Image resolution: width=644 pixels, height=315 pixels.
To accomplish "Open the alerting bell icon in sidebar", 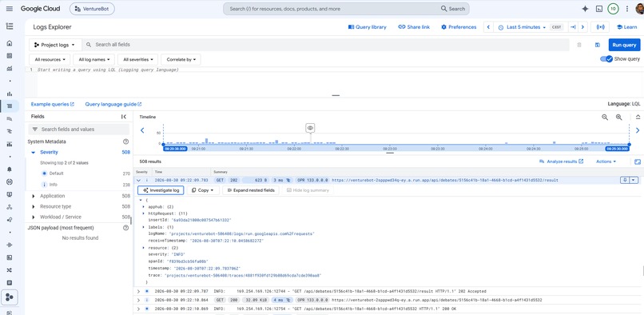I will click(10, 169).
